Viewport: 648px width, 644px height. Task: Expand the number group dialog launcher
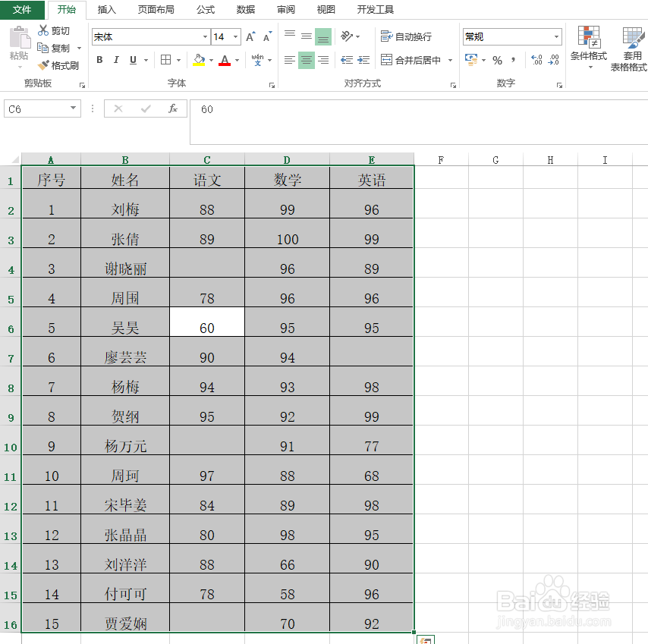[559, 85]
